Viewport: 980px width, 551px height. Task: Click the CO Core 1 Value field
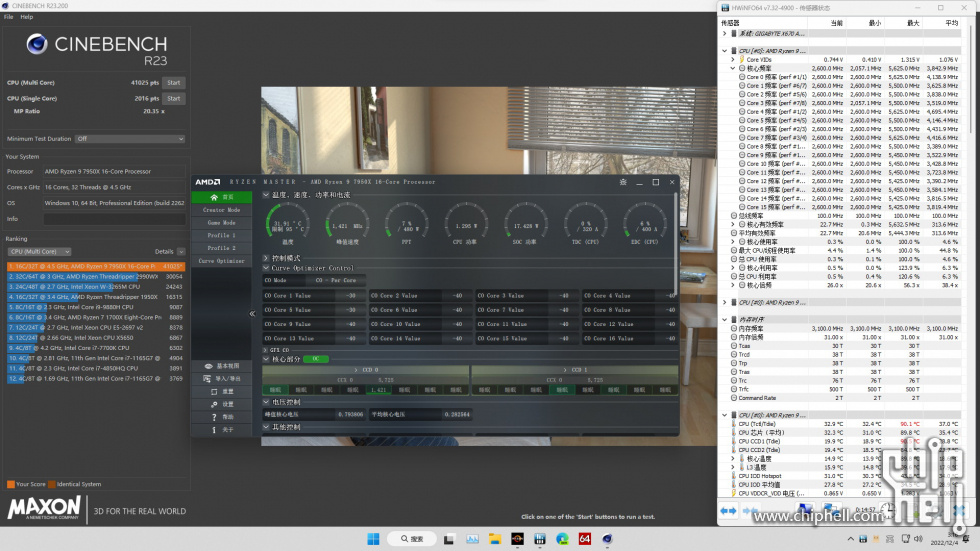(313, 295)
